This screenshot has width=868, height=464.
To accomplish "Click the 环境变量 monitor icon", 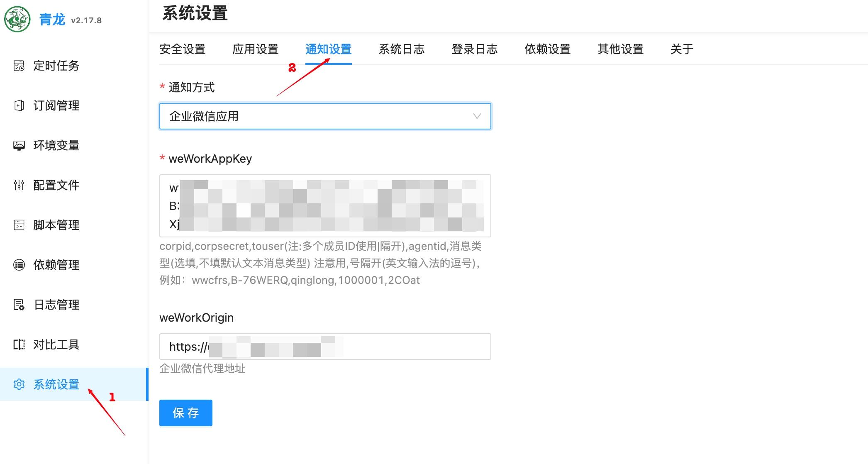I will pyautogui.click(x=19, y=145).
